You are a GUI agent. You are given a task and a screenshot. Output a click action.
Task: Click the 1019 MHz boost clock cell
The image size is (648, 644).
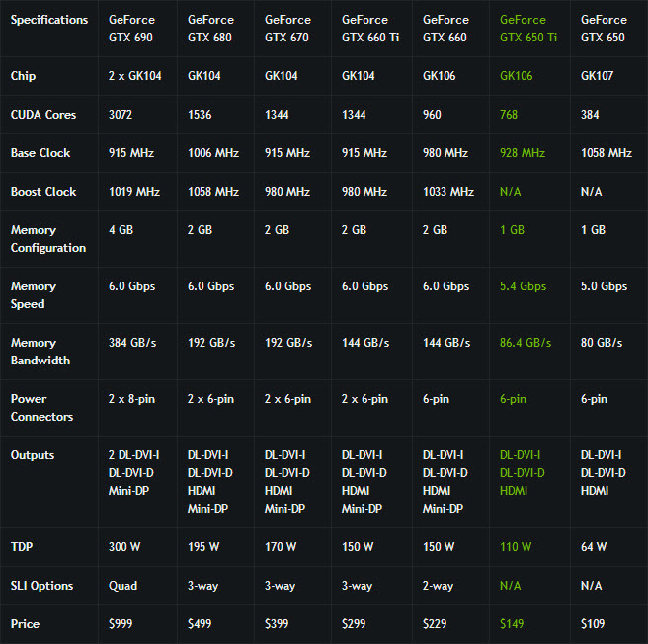(134, 192)
